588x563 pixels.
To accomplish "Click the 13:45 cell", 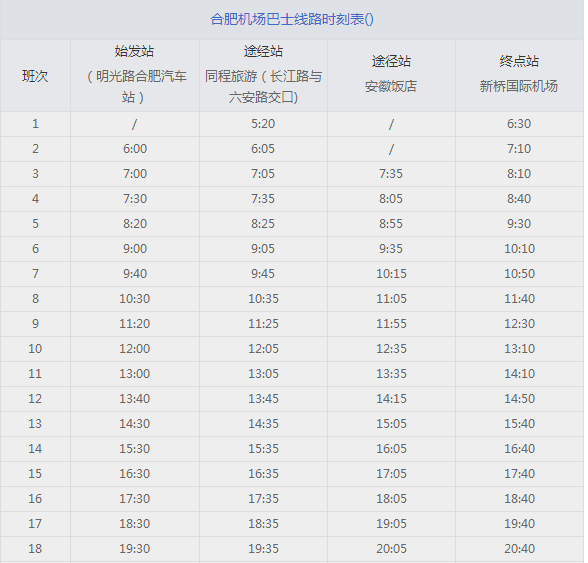I will pos(263,399).
